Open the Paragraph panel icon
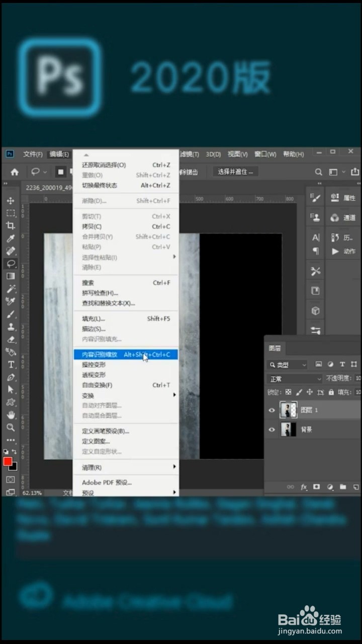Image resolution: width=362 pixels, height=644 pixels. [x=316, y=250]
